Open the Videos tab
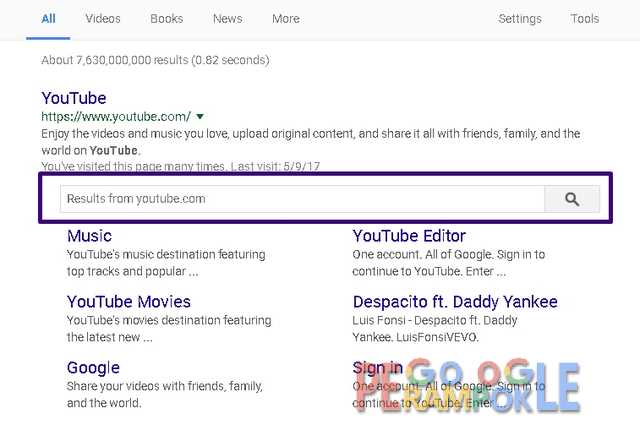 coord(103,19)
